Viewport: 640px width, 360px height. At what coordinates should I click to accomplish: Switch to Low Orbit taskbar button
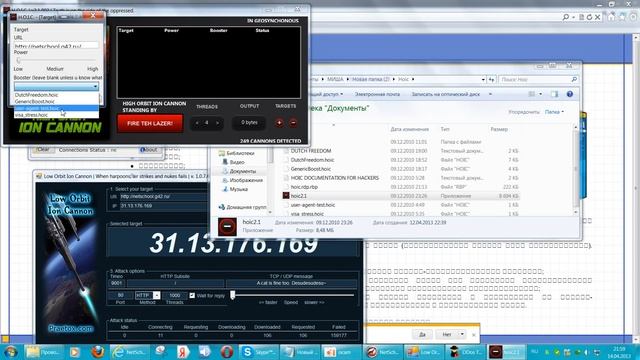[x=424, y=351]
